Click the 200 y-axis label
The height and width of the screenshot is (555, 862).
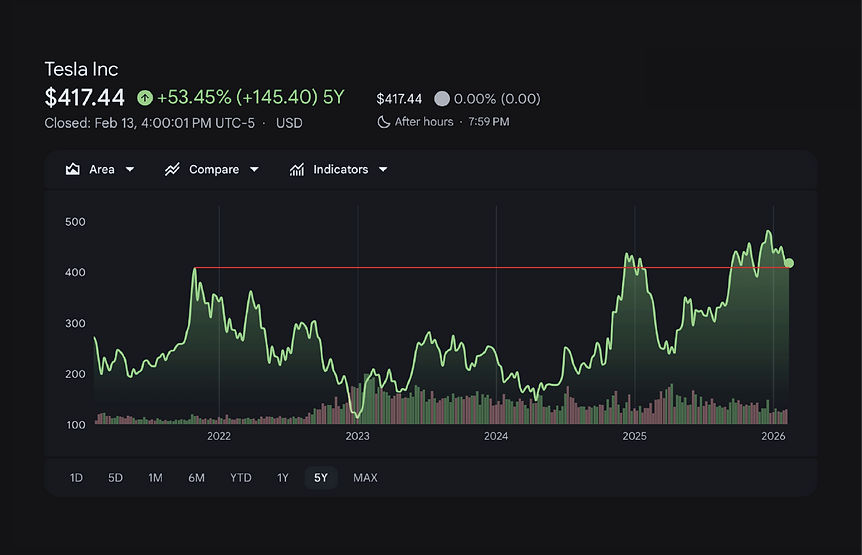(75, 374)
